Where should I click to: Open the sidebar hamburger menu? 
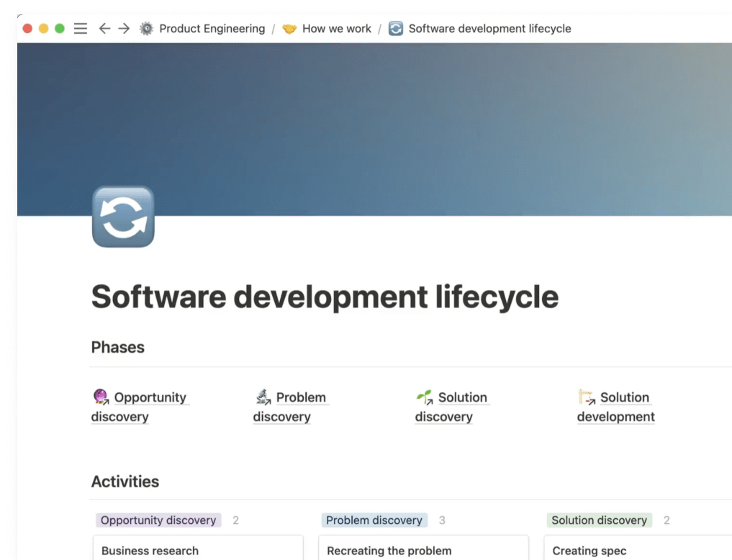coord(81,29)
